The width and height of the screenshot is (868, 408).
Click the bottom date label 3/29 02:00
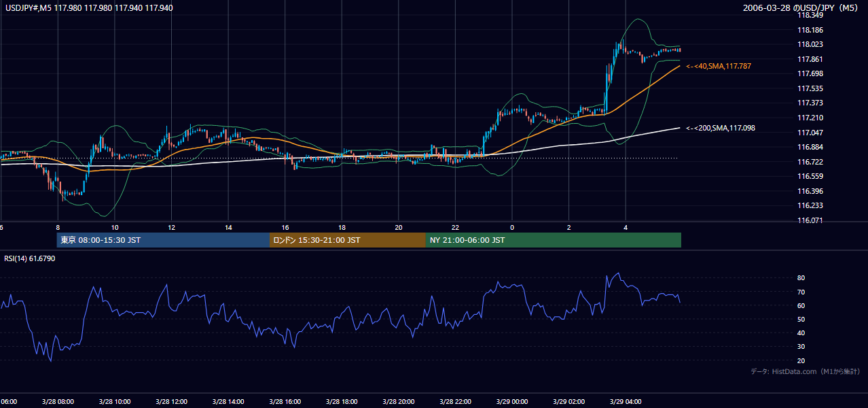pyautogui.click(x=568, y=402)
